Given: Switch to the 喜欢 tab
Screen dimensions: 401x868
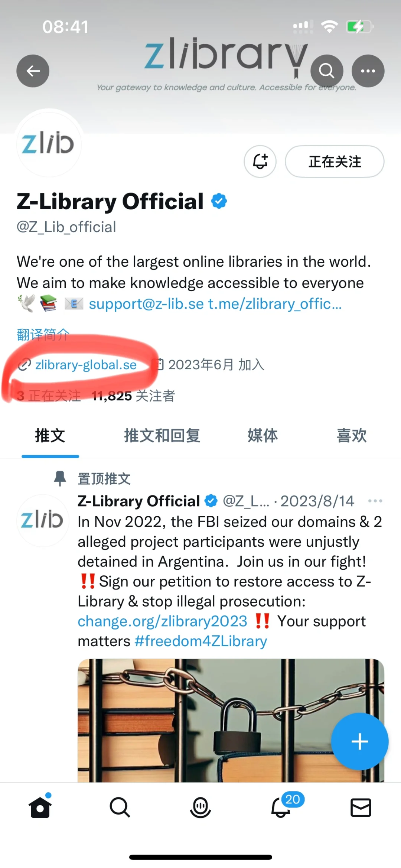Looking at the screenshot, I should pos(352,436).
